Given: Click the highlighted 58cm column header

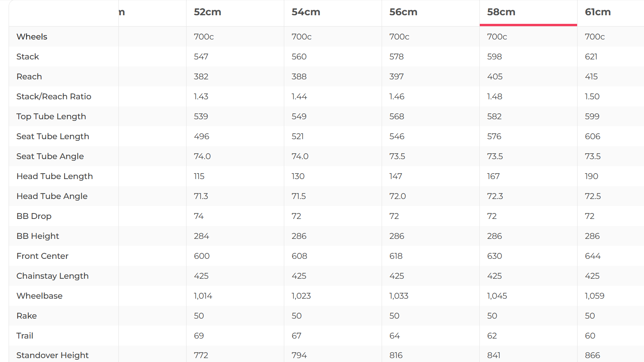Looking at the screenshot, I should pyautogui.click(x=501, y=12).
